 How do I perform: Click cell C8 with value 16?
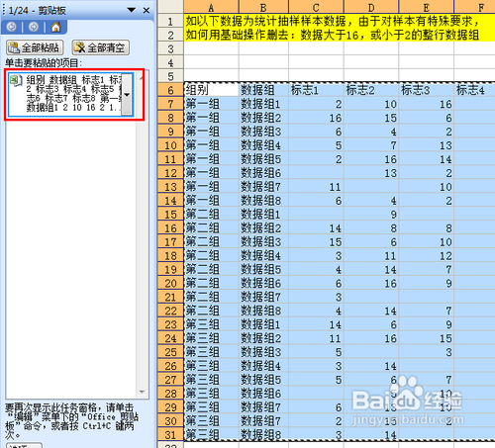(316, 118)
